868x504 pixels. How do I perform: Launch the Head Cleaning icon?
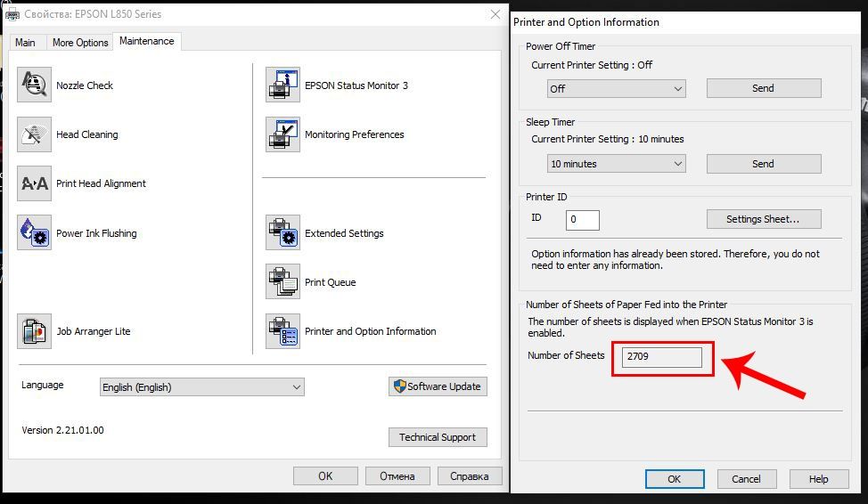[35, 134]
